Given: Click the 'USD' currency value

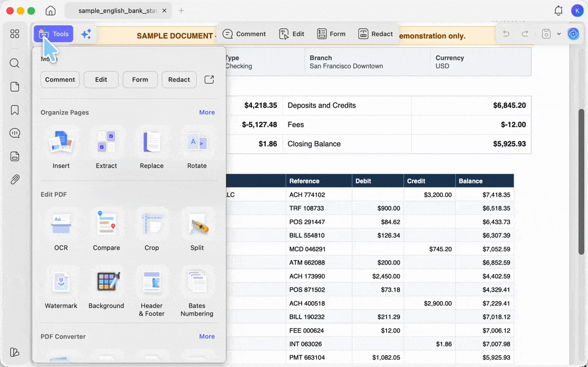Looking at the screenshot, I should [442, 66].
